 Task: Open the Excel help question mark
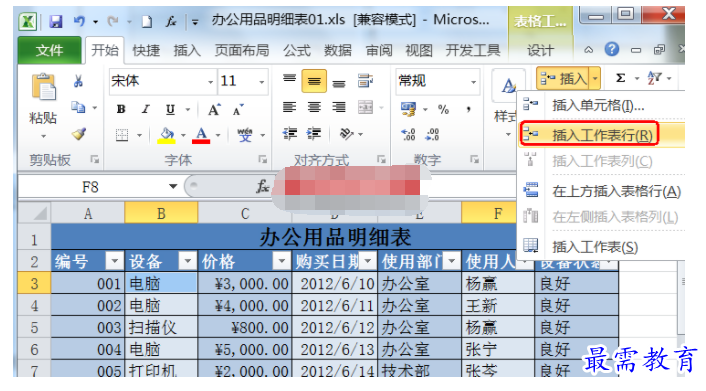[x=611, y=49]
